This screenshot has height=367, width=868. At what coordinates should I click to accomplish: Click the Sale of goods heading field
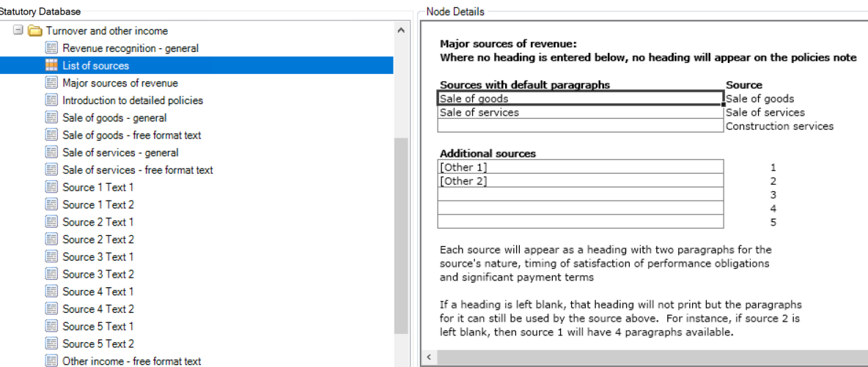(x=580, y=99)
